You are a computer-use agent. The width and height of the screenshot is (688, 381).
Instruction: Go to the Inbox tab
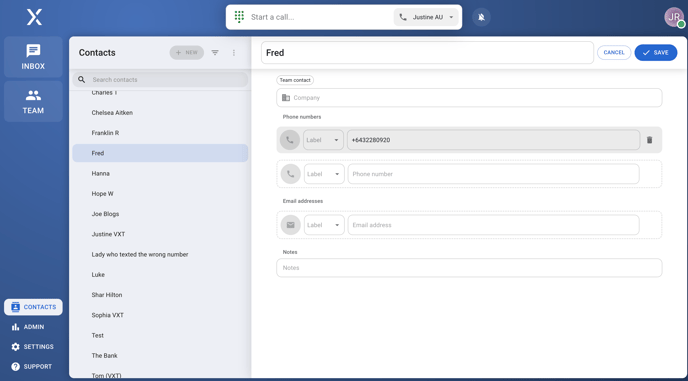coord(33,57)
